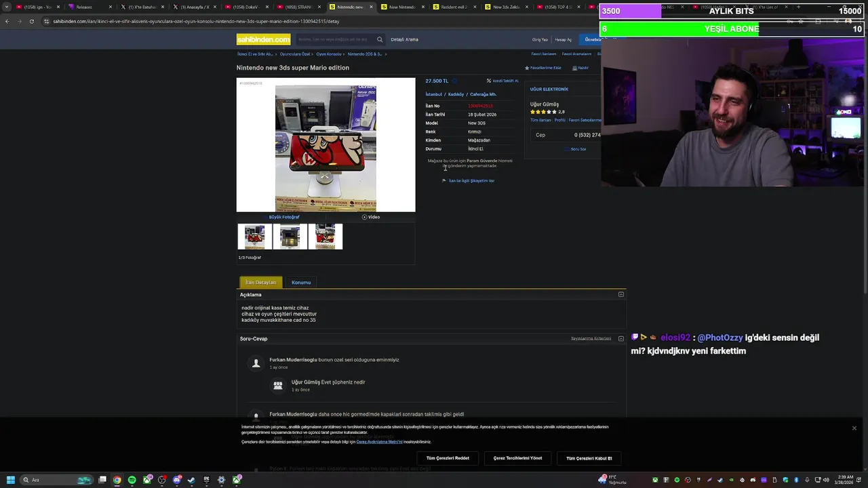Click browser back arrow
The width and height of the screenshot is (868, 488).
tap(7, 21)
